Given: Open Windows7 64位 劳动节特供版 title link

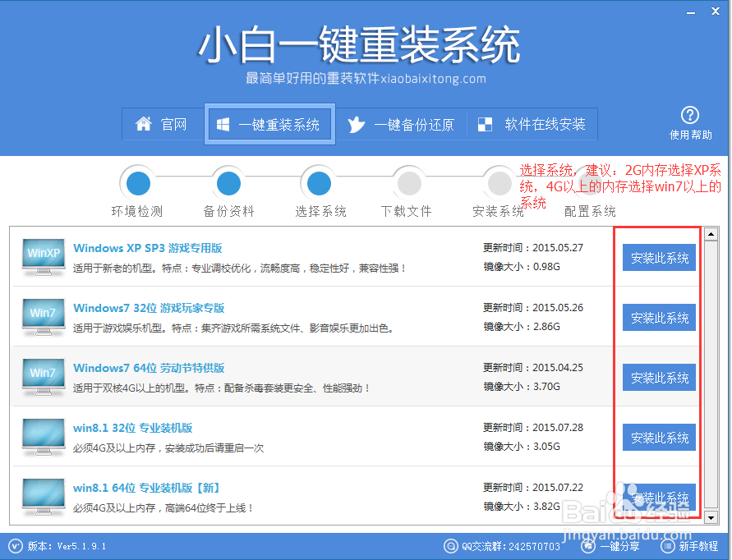Looking at the screenshot, I should [x=149, y=368].
